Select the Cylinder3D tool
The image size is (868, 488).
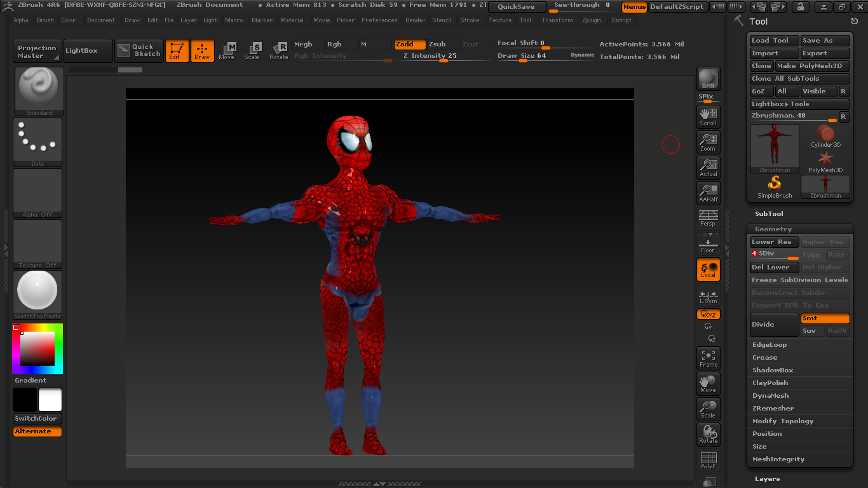825,137
